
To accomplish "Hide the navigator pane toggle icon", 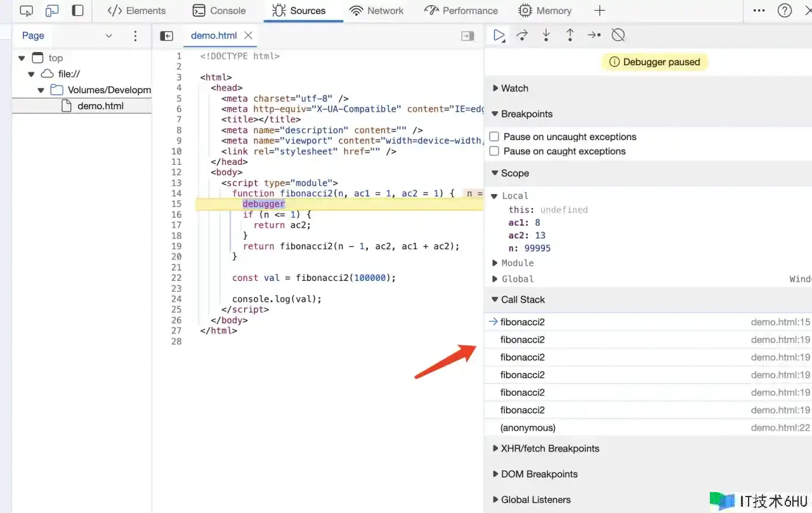I will click(166, 36).
